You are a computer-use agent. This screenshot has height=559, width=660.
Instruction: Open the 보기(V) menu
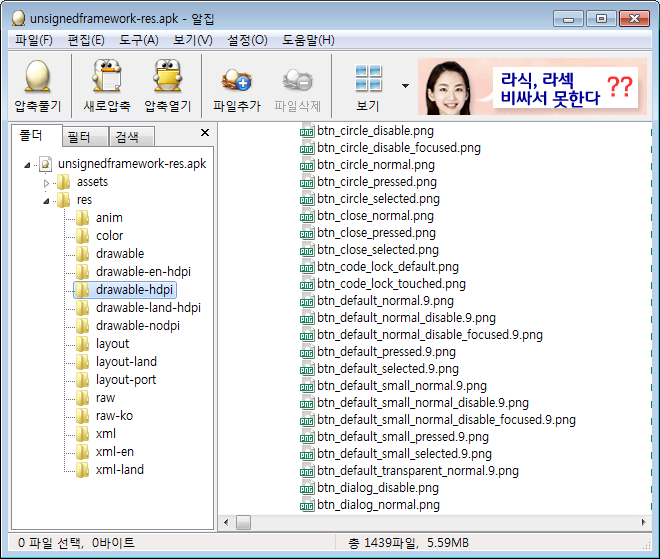pyautogui.click(x=193, y=40)
